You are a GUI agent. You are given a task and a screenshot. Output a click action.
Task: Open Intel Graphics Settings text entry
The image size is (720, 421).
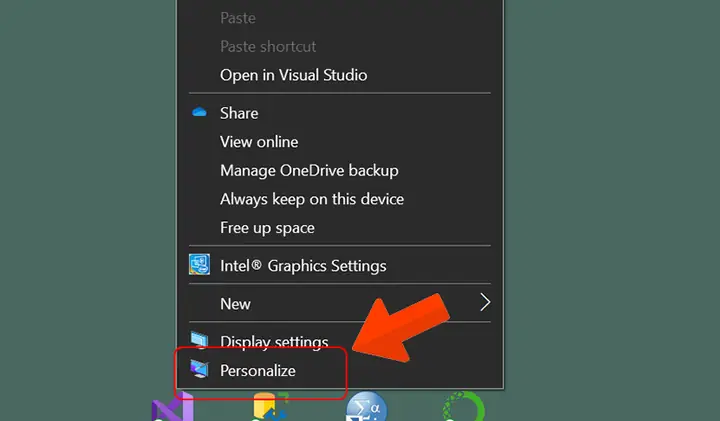pos(303,266)
